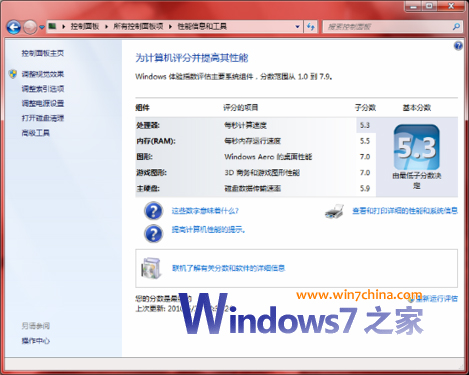Open 查看和打印详细的性能和系统信息 link

point(405,211)
